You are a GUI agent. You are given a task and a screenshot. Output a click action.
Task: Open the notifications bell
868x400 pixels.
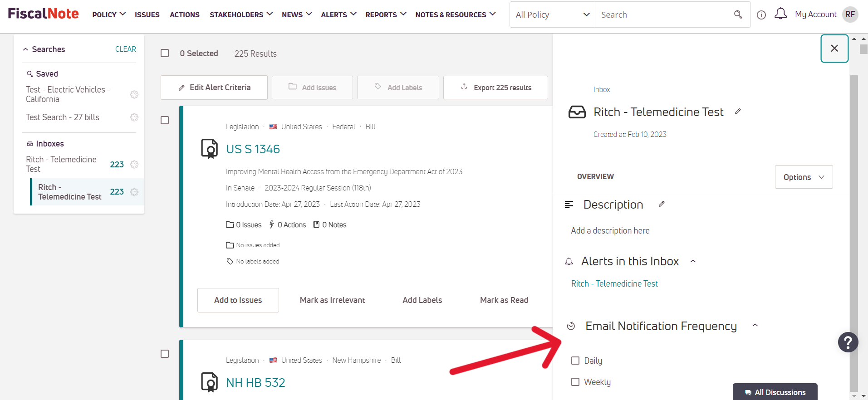pyautogui.click(x=780, y=14)
